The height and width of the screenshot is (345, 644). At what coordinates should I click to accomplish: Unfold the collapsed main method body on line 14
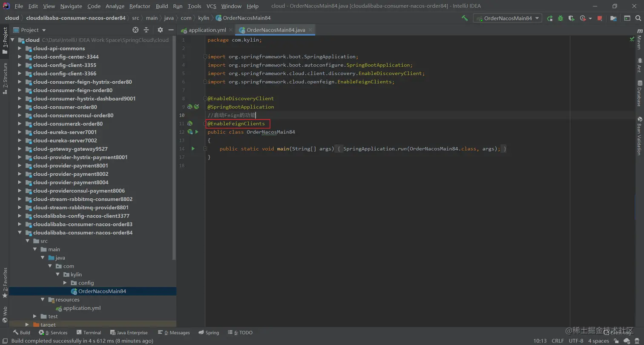pos(205,148)
